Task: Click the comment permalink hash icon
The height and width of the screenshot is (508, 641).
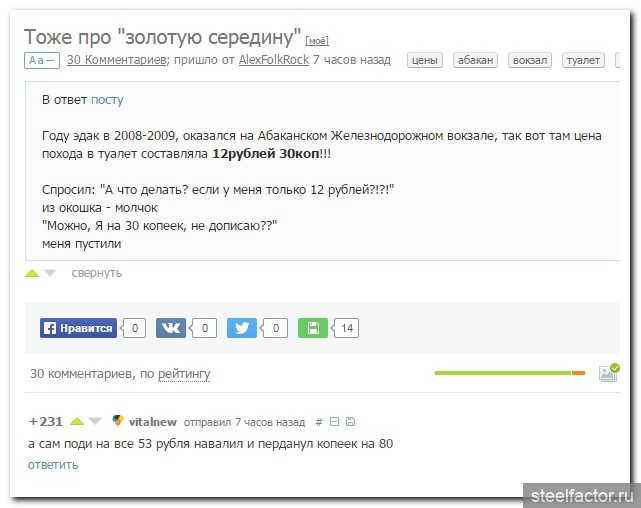Action: [319, 422]
